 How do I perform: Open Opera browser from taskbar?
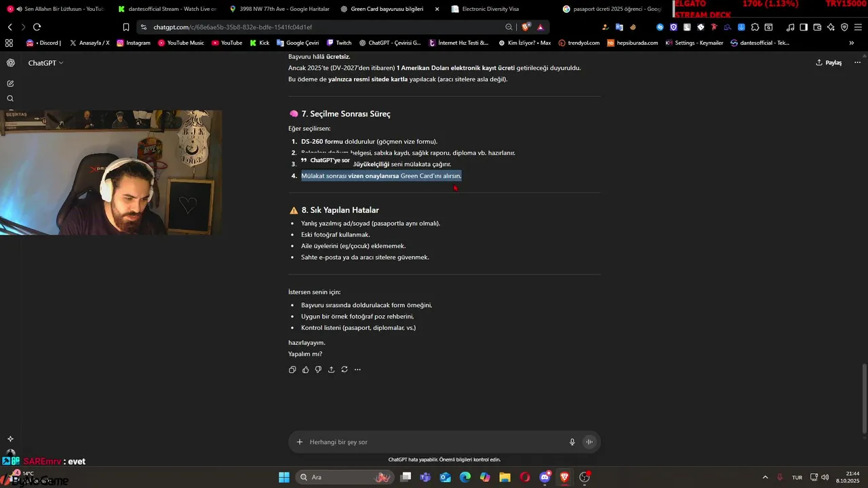pyautogui.click(x=525, y=477)
